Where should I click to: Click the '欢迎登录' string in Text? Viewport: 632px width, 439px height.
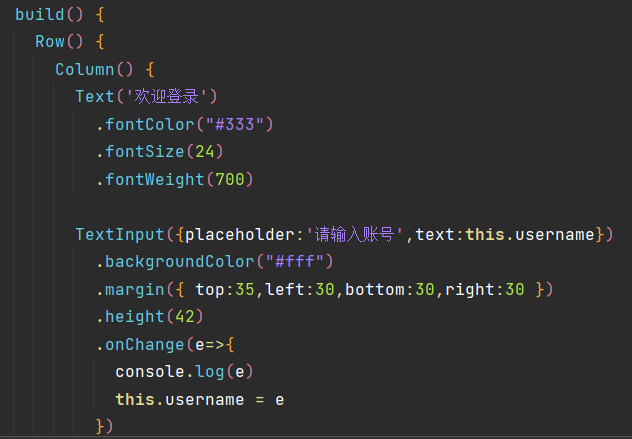(170, 97)
